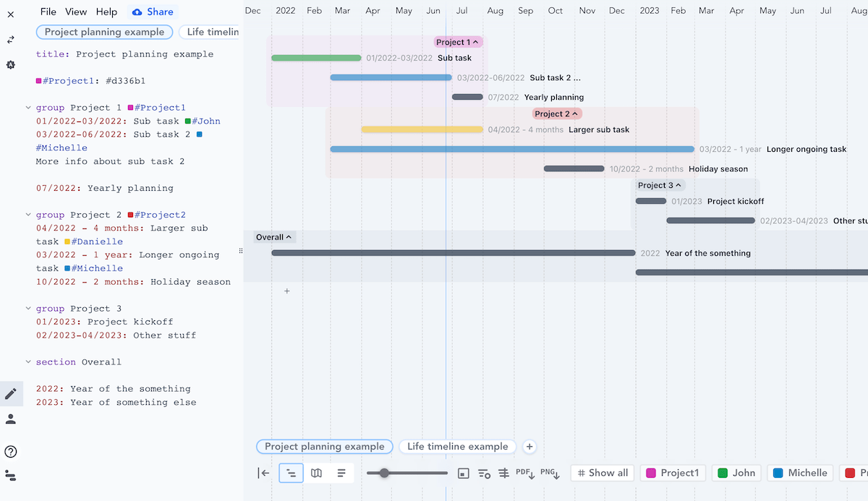Export the timeline as PNG
Image resolution: width=868 pixels, height=501 pixels.
coord(548,472)
